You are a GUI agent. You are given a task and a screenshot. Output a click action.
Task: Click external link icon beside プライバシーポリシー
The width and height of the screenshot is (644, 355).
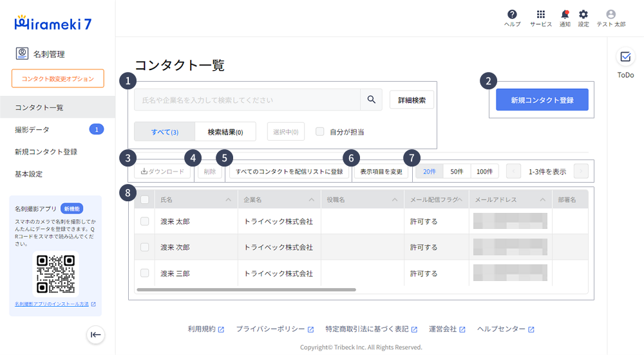tap(310, 329)
